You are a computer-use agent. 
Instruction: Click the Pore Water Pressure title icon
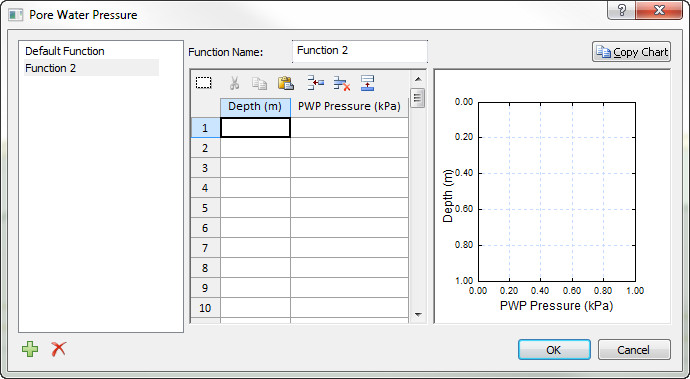point(16,15)
